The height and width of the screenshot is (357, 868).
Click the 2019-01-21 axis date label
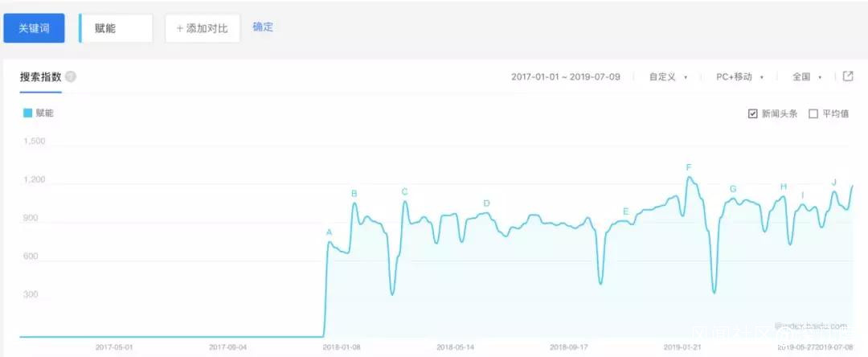682,347
